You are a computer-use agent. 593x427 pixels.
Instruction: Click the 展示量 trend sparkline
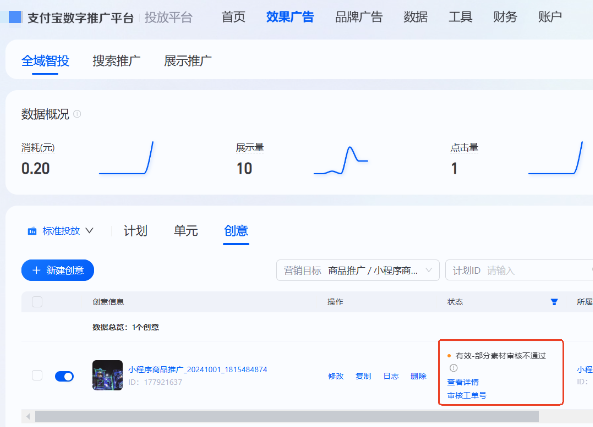coord(341,161)
